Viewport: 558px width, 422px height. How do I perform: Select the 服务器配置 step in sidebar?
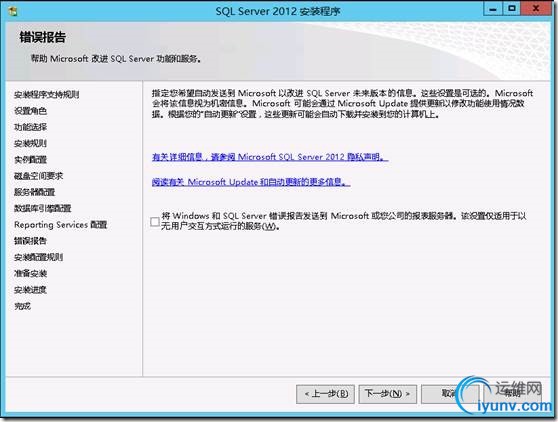coord(35,192)
